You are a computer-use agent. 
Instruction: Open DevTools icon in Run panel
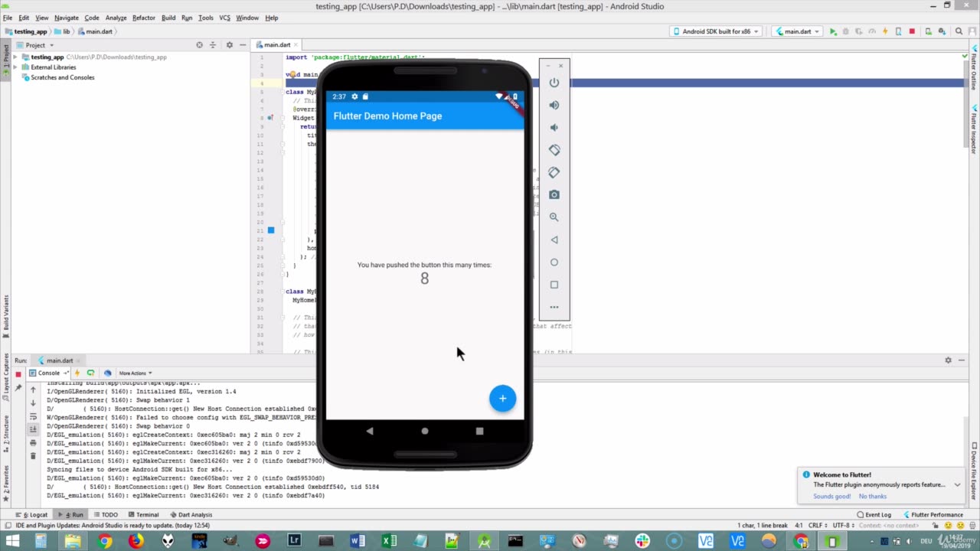point(107,373)
